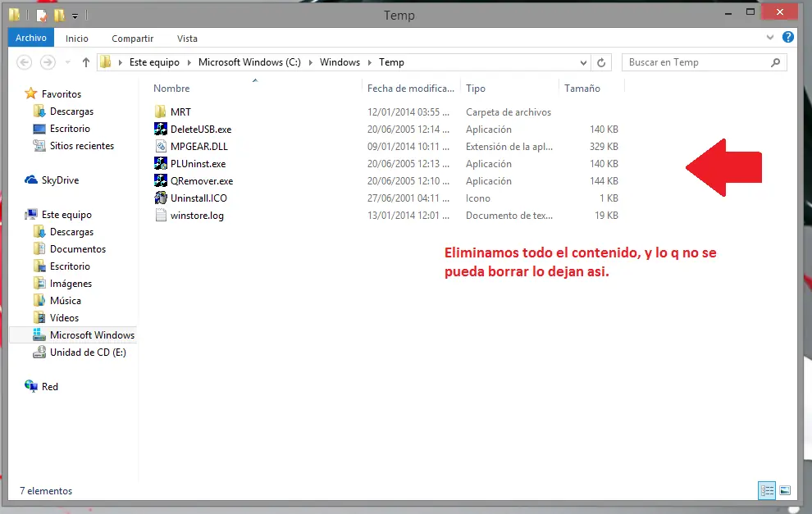Open Red network in navigation pane
The image size is (812, 514).
pyautogui.click(x=50, y=387)
